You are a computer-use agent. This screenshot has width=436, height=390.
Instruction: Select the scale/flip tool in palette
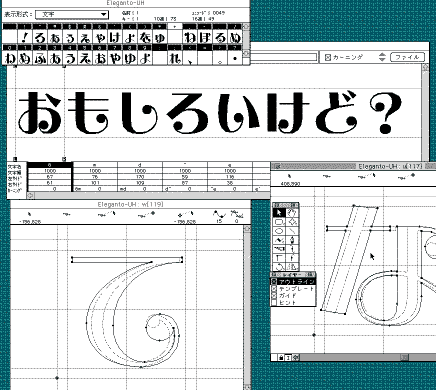coord(292,267)
